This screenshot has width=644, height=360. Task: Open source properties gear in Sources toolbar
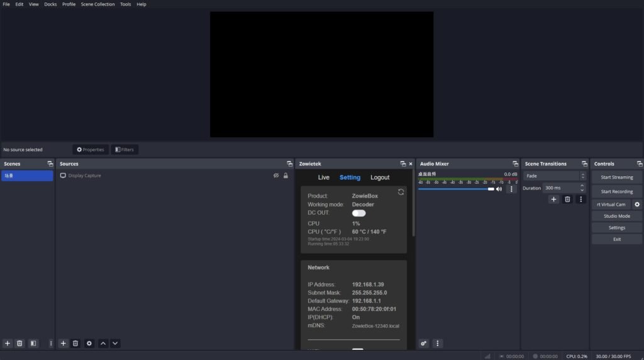click(89, 343)
